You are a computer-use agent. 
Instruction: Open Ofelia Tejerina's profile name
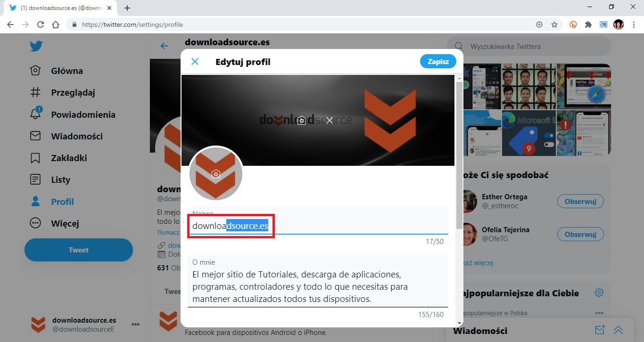(505, 229)
